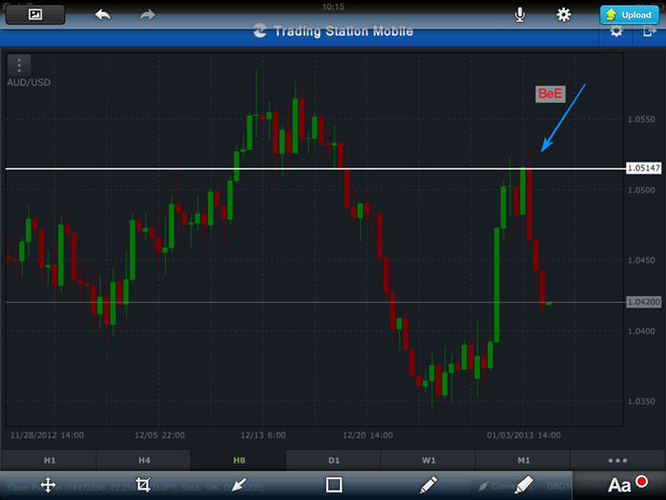Click the 12/13 6:00 date label
The image size is (666, 500).
(263, 435)
